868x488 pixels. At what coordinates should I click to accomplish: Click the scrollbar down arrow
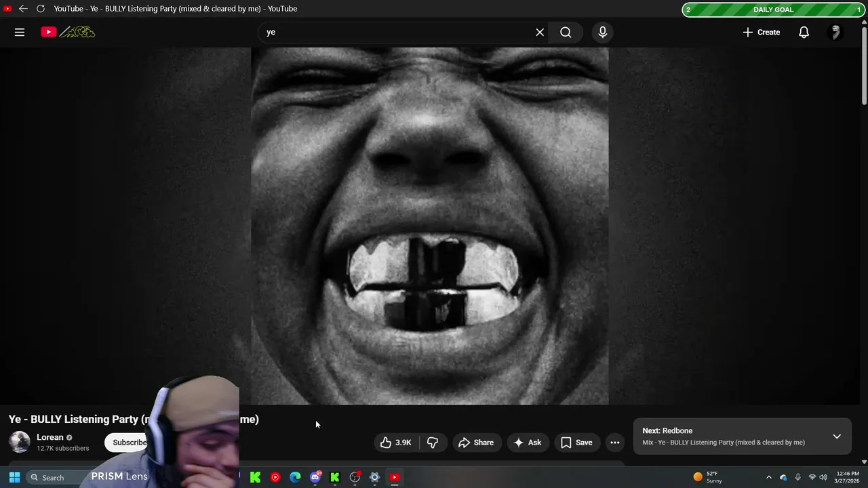click(863, 462)
